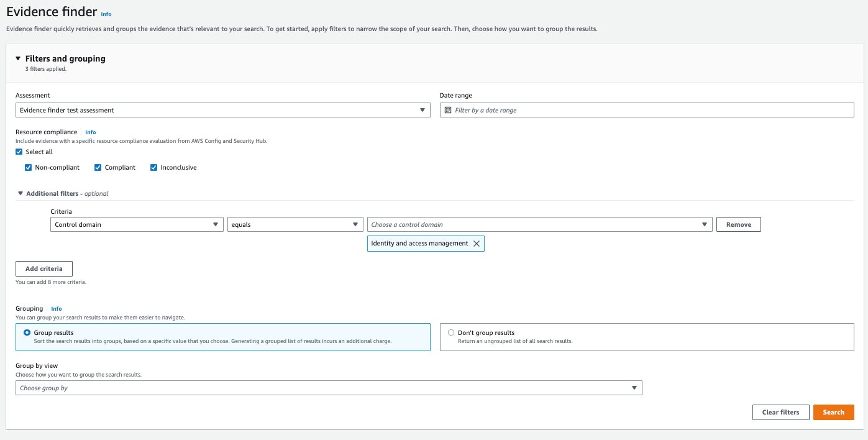
Task: Click the Clear filters button
Action: 780,412
